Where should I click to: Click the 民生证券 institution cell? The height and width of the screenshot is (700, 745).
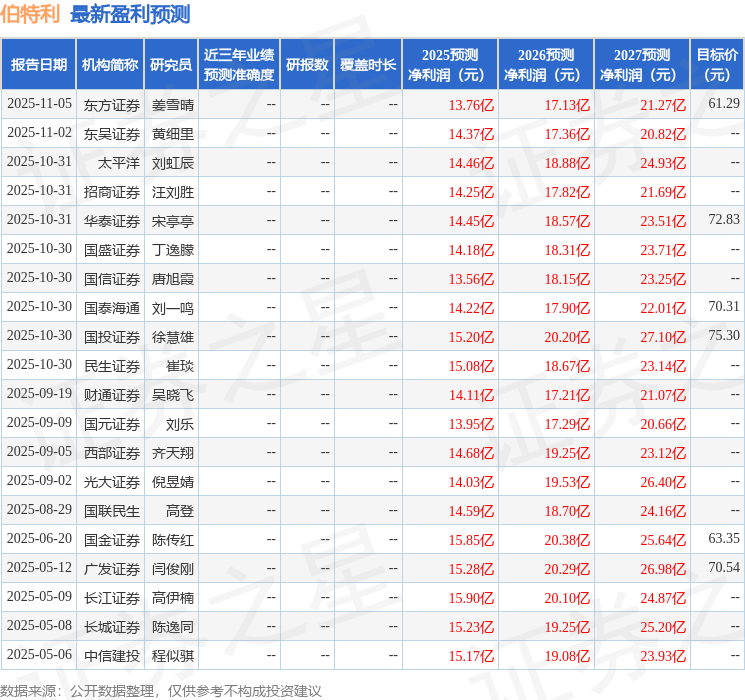click(112, 366)
